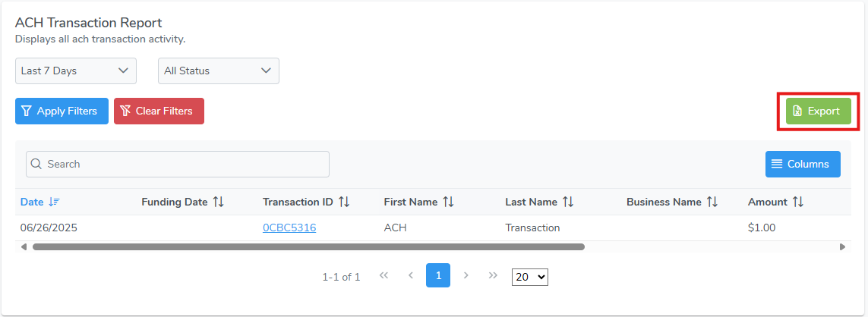Image resolution: width=868 pixels, height=317 pixels.
Task: Sort by First Name column arrows
Action: pos(448,202)
